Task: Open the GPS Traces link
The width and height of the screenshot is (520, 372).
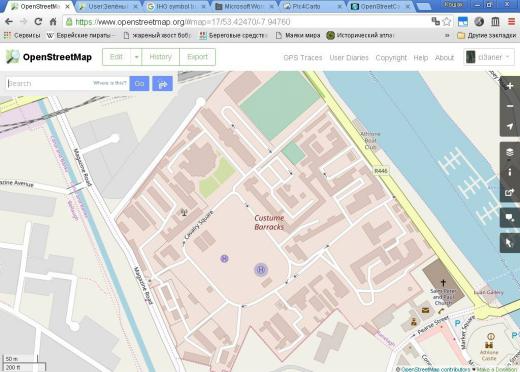Action: click(303, 58)
